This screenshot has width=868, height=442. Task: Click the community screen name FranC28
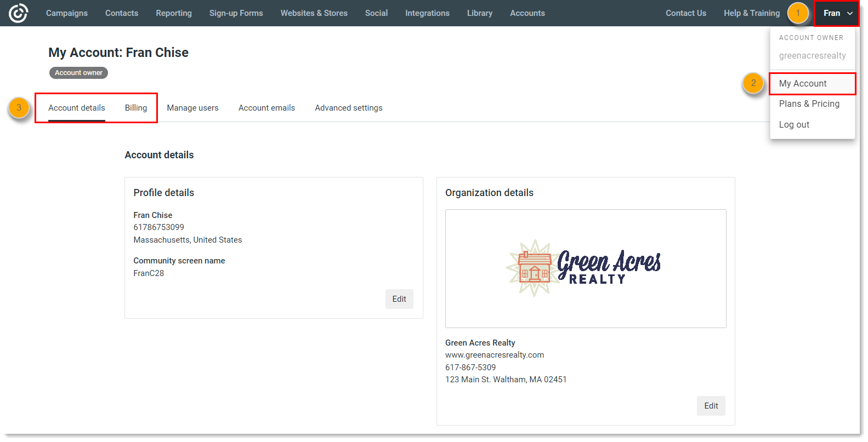point(149,273)
